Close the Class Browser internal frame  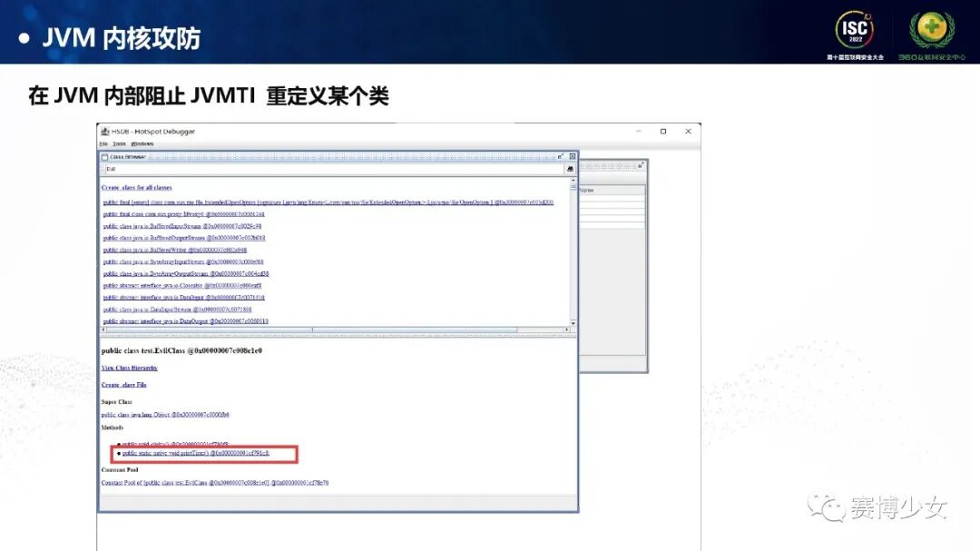[572, 156]
